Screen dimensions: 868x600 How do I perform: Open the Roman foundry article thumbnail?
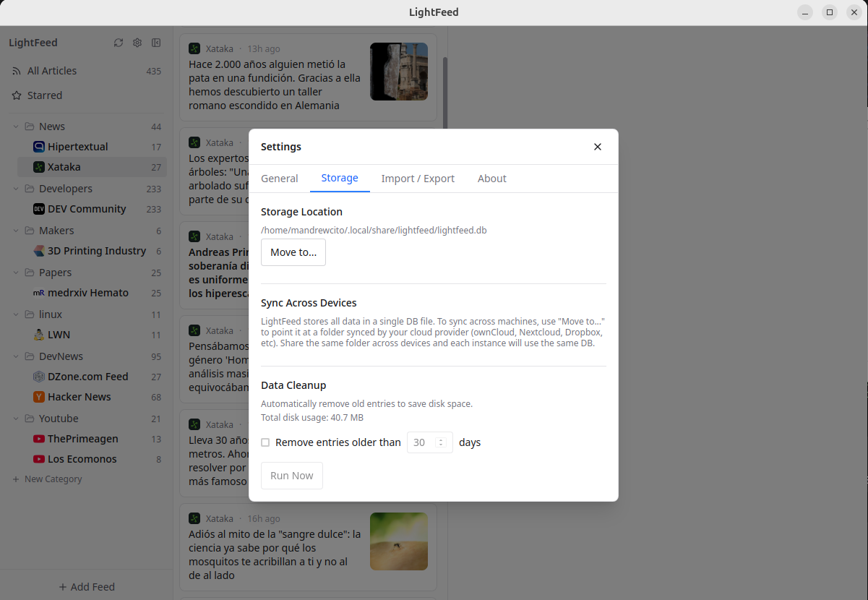click(x=399, y=72)
